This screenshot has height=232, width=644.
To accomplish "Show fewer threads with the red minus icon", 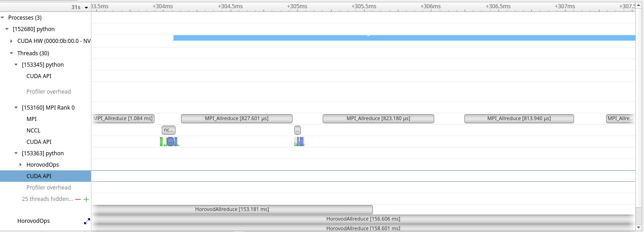I will coord(78,199).
